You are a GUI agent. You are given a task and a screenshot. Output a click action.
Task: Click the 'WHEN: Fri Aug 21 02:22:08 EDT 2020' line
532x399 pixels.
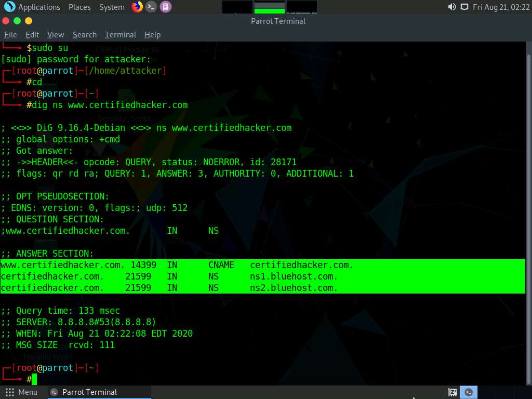(x=97, y=334)
